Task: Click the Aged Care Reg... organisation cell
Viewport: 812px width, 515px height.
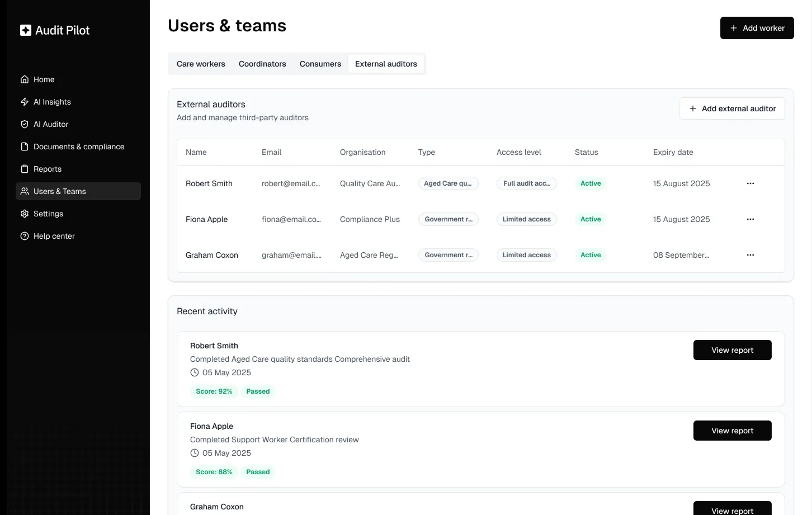Action: click(x=369, y=255)
